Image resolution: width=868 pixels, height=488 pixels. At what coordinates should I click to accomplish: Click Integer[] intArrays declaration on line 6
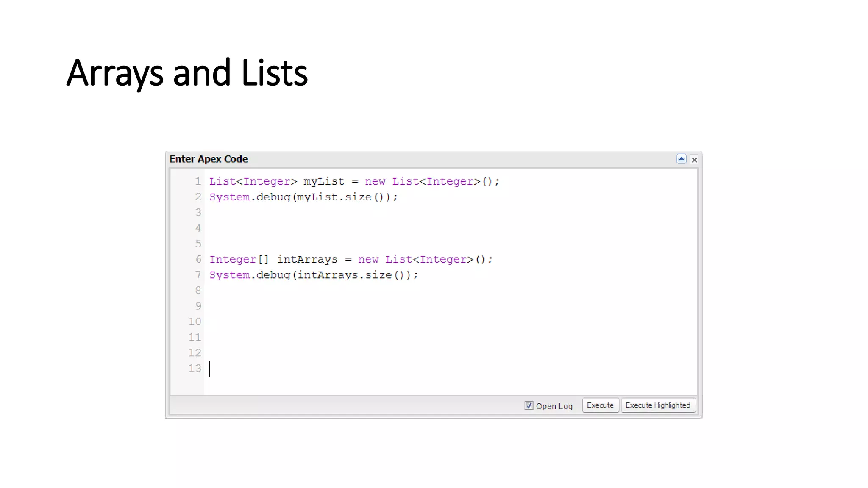pos(351,260)
